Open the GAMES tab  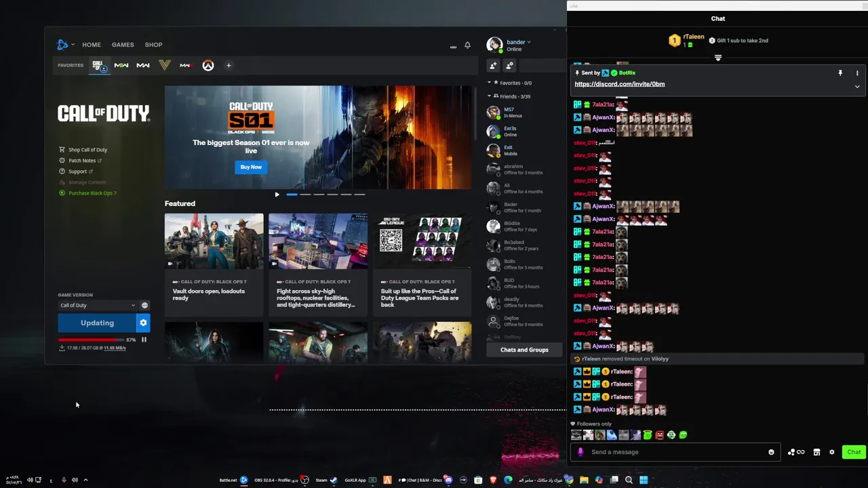tap(123, 45)
